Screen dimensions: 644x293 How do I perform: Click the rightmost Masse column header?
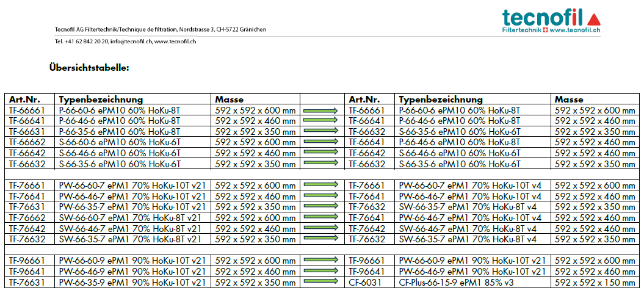coord(569,99)
